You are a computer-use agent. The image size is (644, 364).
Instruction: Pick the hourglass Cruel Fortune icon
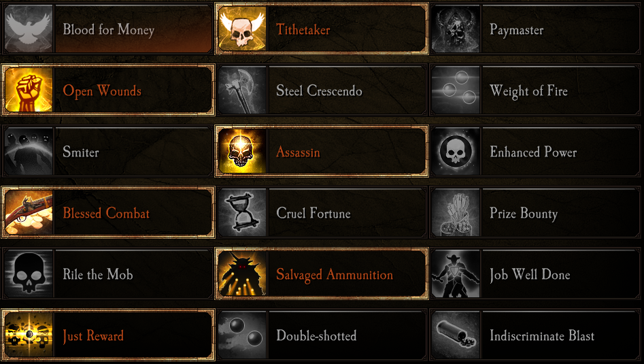click(x=242, y=213)
